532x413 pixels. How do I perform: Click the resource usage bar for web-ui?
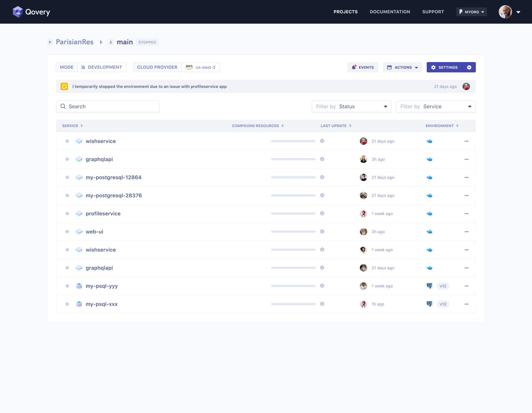pyautogui.click(x=293, y=232)
